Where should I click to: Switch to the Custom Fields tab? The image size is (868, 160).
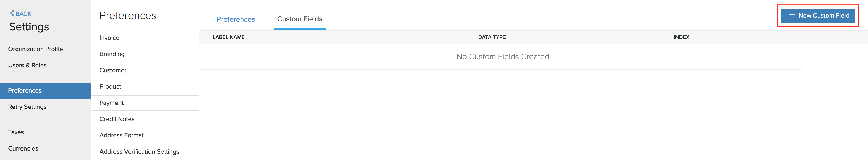click(x=299, y=19)
